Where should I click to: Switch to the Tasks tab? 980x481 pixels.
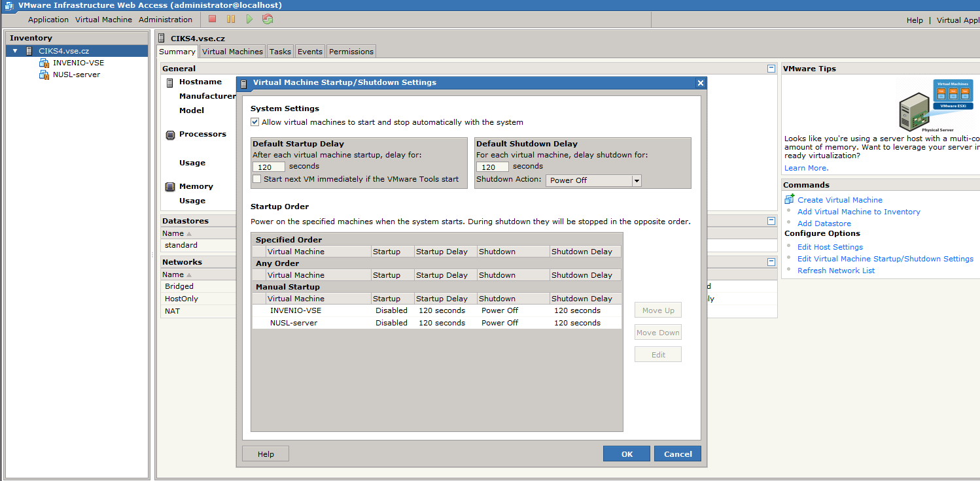(280, 52)
